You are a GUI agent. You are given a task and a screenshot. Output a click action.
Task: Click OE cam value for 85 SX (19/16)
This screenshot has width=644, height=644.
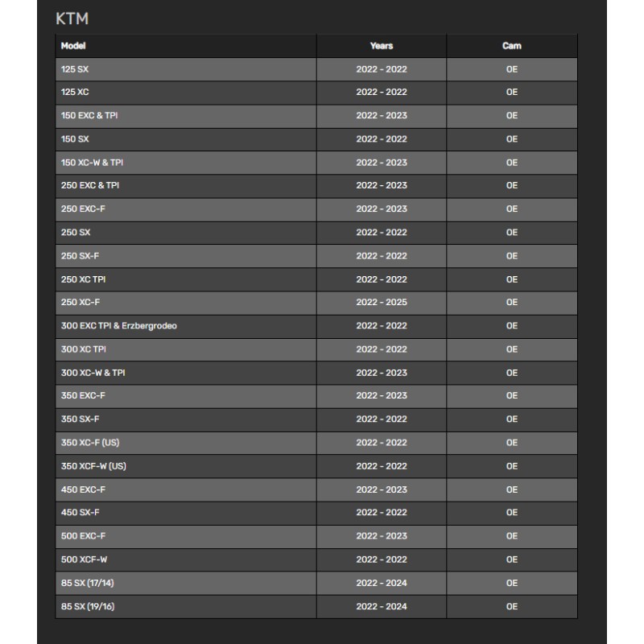(x=511, y=606)
